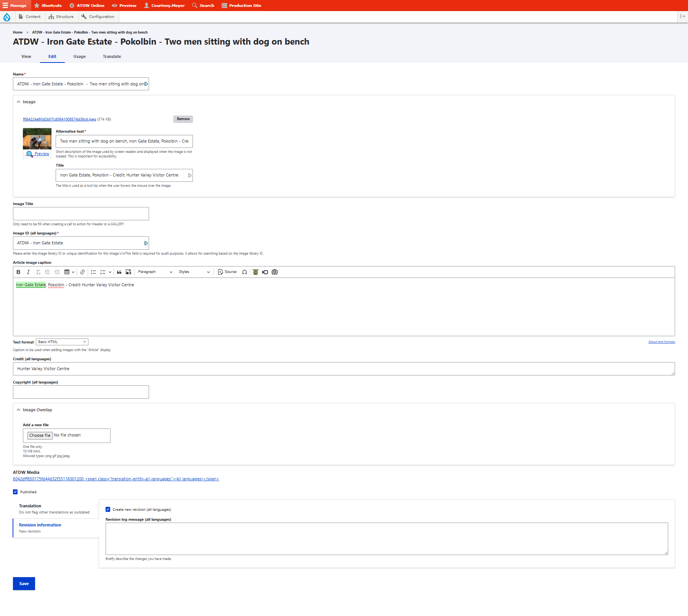Viewport: 688px width, 616px height.
Task: Switch editor to Source view
Action: [x=227, y=272]
